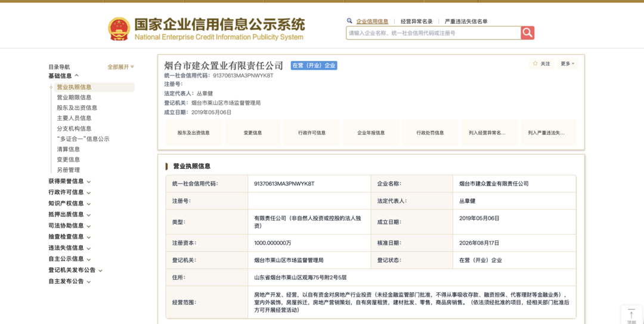Click in the enterprise name search field
644x324 pixels.
click(x=434, y=33)
